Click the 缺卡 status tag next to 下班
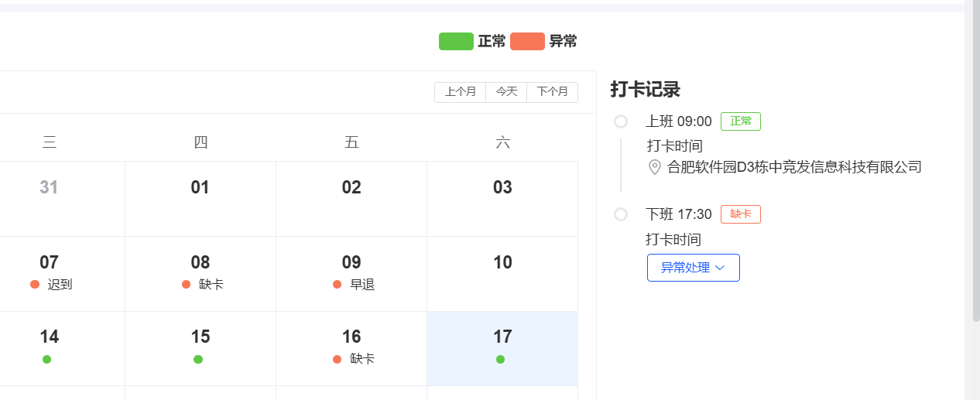The height and width of the screenshot is (400, 980). click(x=741, y=214)
